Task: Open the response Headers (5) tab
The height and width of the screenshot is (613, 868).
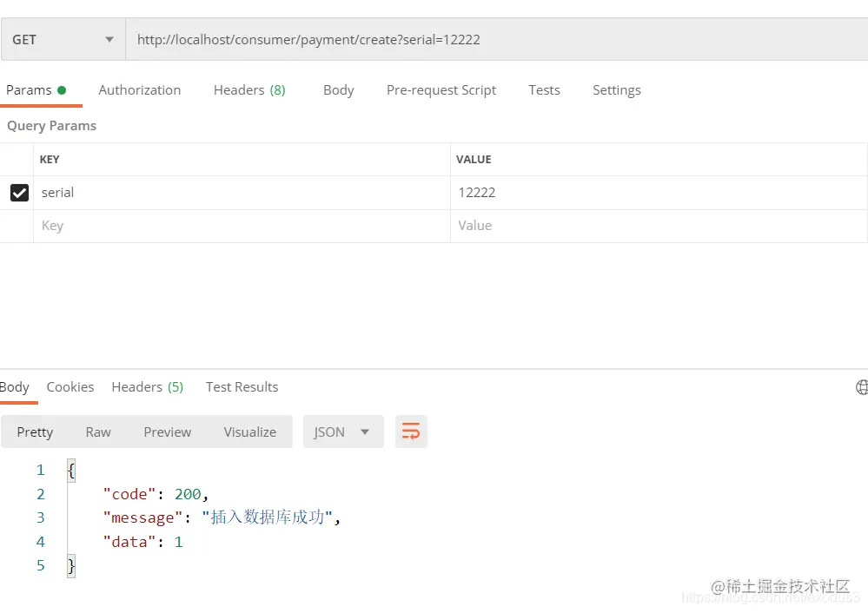Action: coord(147,386)
